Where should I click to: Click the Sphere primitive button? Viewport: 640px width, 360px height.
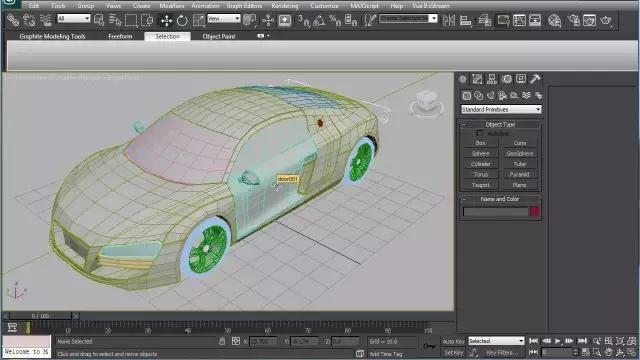480,153
